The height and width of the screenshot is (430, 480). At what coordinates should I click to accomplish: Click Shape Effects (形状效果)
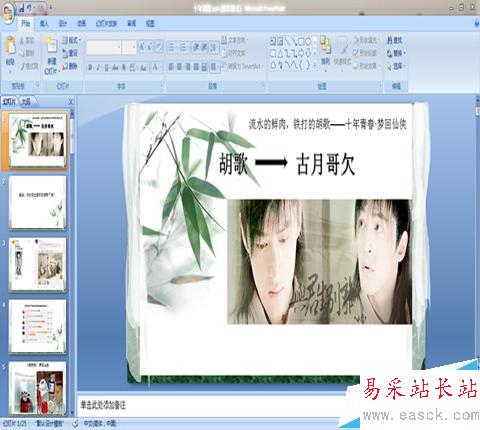coord(366,66)
